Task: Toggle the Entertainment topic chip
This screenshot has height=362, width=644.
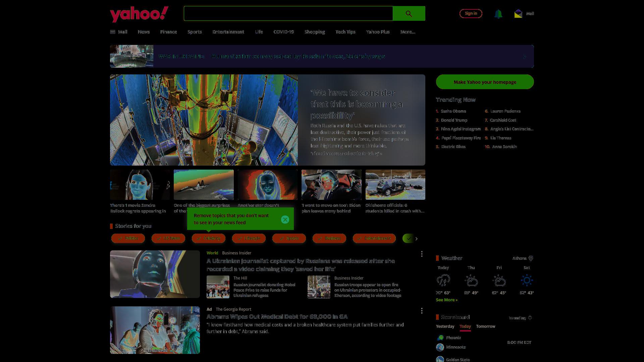Action: click(374, 238)
